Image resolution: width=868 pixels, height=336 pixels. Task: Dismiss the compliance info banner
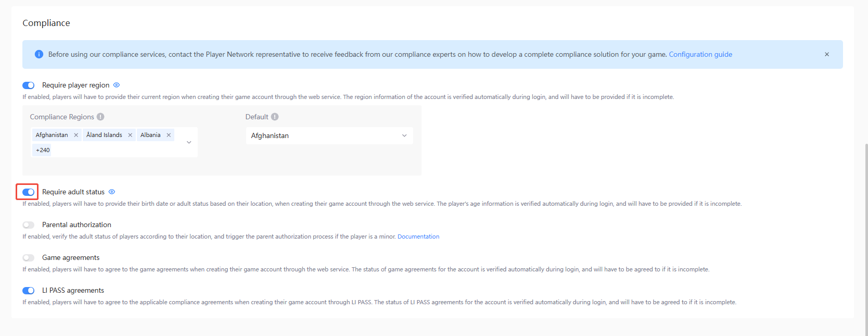tap(826, 54)
